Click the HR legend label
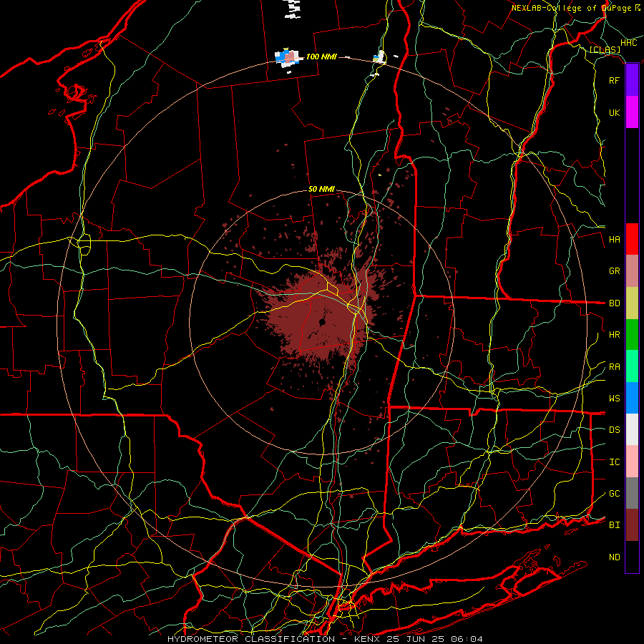The width and height of the screenshot is (644, 644). [x=614, y=335]
